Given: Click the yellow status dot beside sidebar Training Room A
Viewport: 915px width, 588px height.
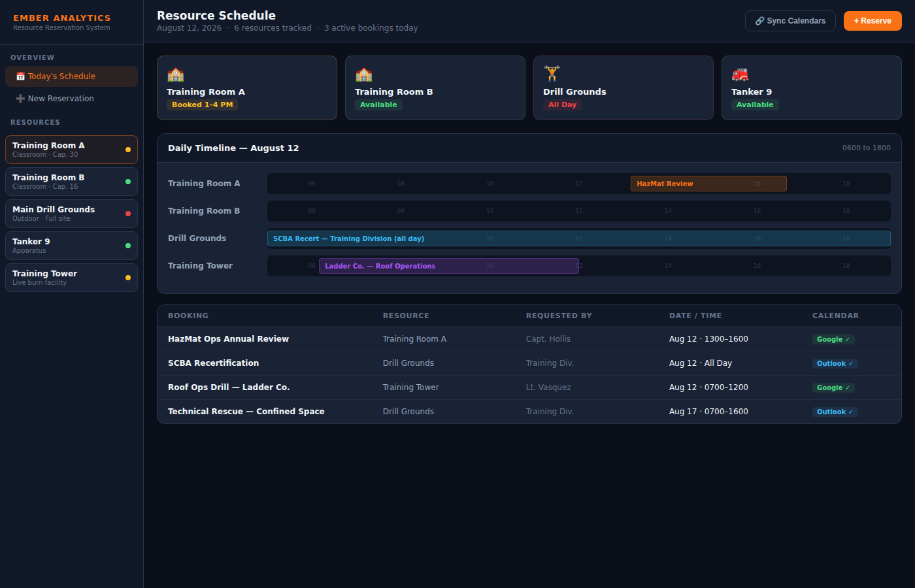Looking at the screenshot, I should point(128,150).
